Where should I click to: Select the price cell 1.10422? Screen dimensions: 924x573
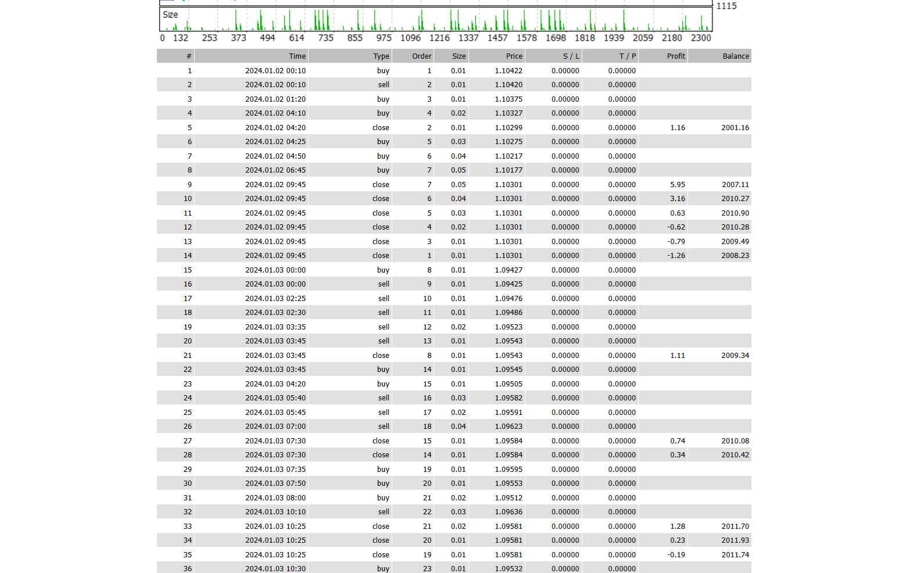point(508,71)
